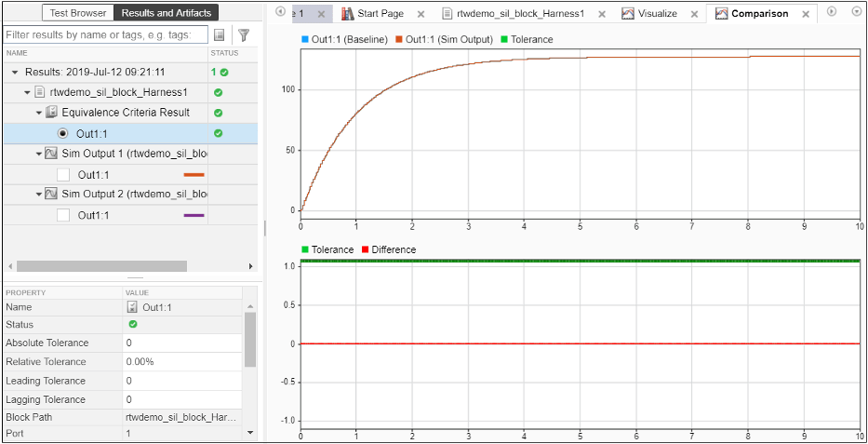This screenshot has height=444, width=868.
Task: Click pass status icon for Equivalence Criteria Result
Action: [218, 113]
